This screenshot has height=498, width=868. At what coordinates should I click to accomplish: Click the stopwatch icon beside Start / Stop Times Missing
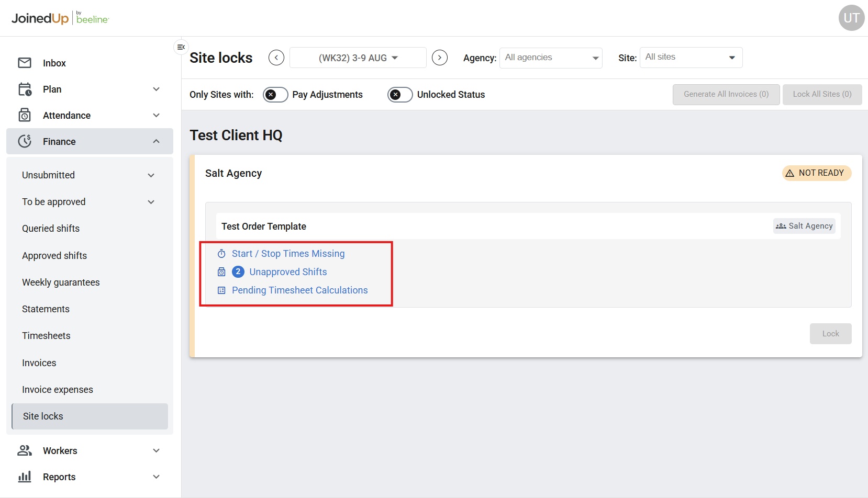coord(221,254)
